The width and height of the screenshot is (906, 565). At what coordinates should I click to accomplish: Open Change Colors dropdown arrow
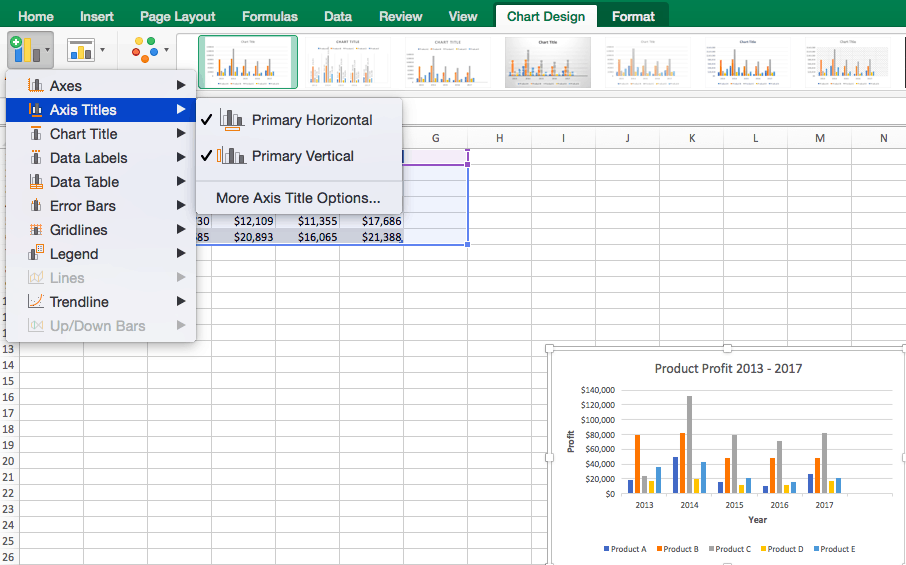point(166,50)
